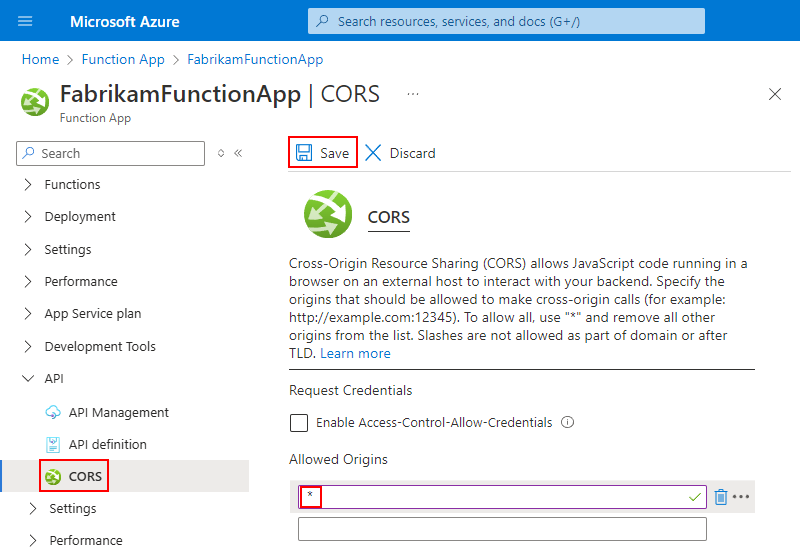Open FabrikamFunctionApp breadcrumb link

coord(255,59)
